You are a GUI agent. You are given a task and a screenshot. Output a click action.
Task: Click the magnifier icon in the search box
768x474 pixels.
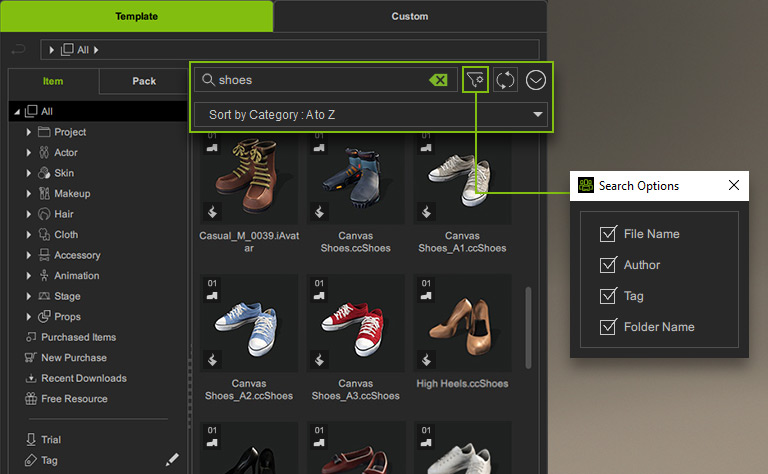click(x=208, y=80)
